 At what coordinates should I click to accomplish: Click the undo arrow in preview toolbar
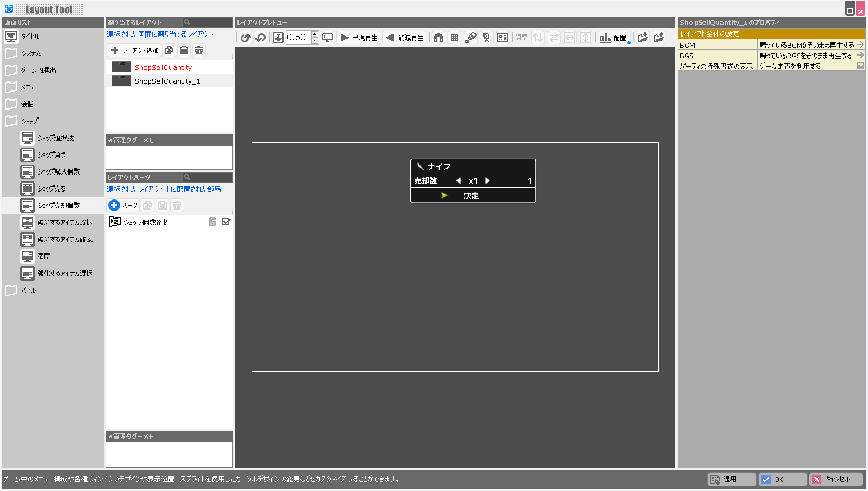tap(245, 38)
